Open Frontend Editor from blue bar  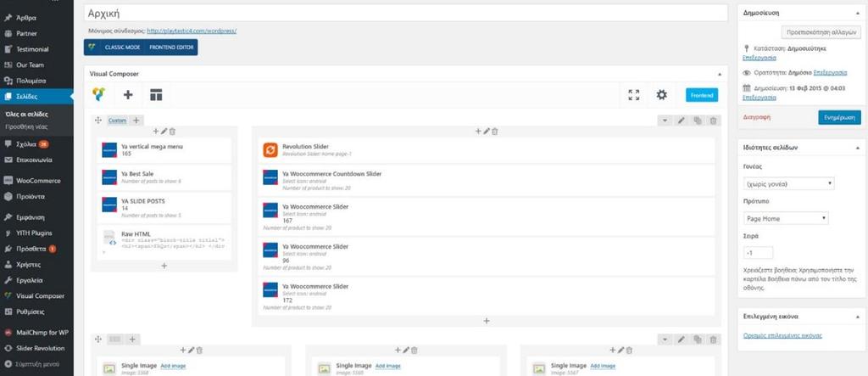coord(171,48)
